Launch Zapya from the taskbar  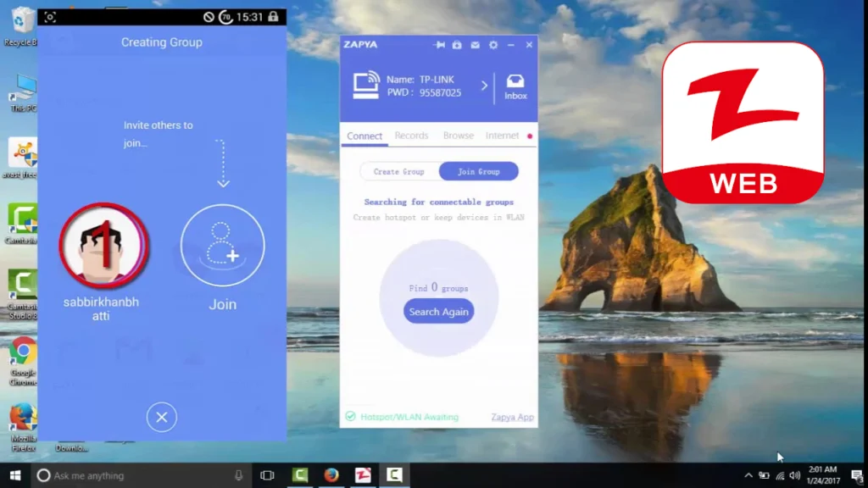(x=363, y=475)
